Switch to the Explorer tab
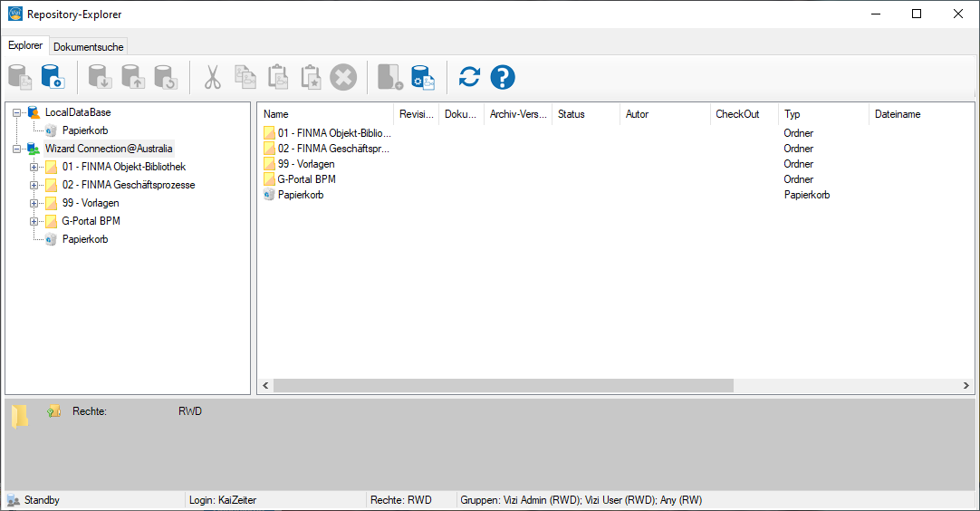This screenshot has height=511, width=980. tap(25, 45)
